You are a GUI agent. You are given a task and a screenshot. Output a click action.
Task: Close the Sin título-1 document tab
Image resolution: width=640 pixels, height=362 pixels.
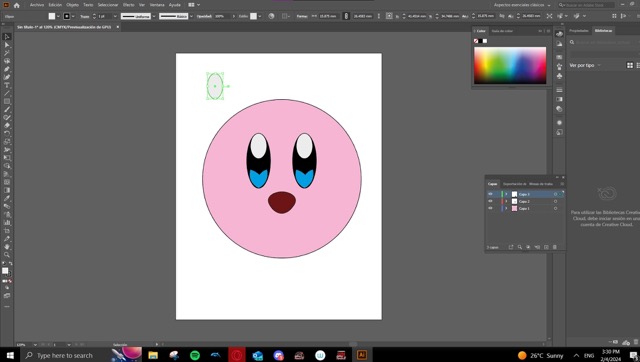tap(118, 27)
